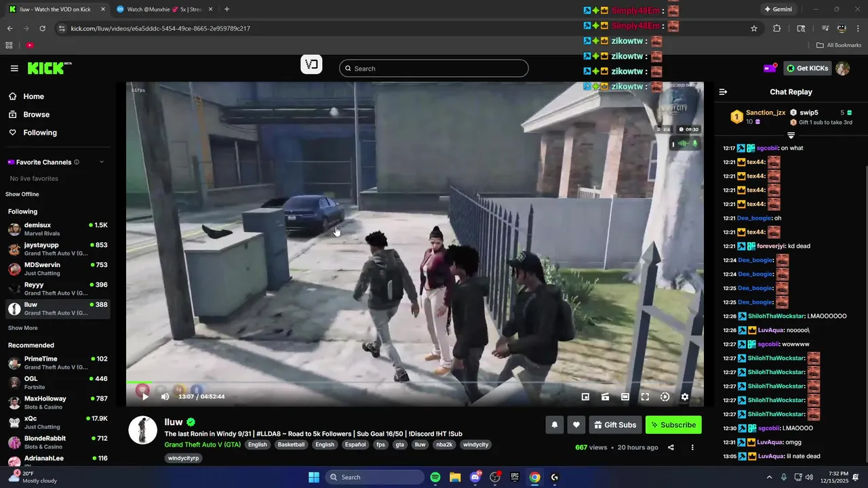Click the address bar URL
Viewport: 868px width, 488px height.
click(x=161, y=28)
